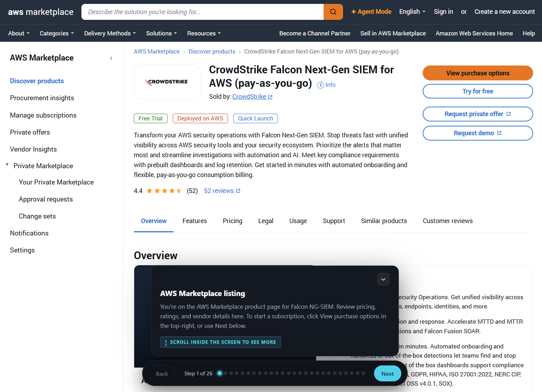Click the orange search magnifier button
This screenshot has width=542, height=392.
pyautogui.click(x=333, y=12)
